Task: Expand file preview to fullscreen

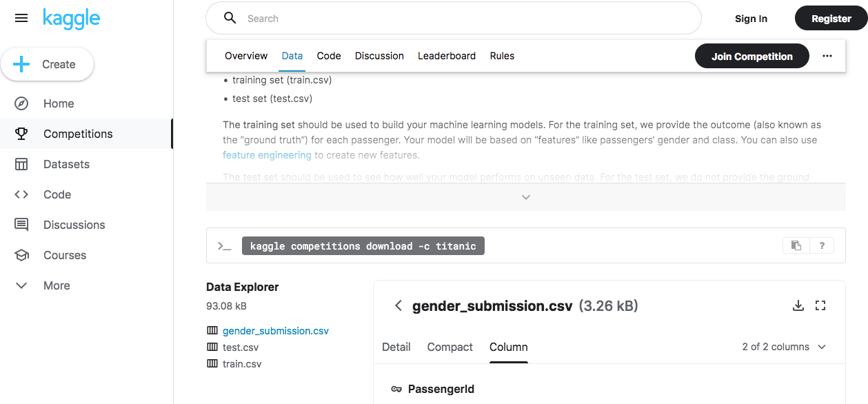Action: tap(820, 305)
